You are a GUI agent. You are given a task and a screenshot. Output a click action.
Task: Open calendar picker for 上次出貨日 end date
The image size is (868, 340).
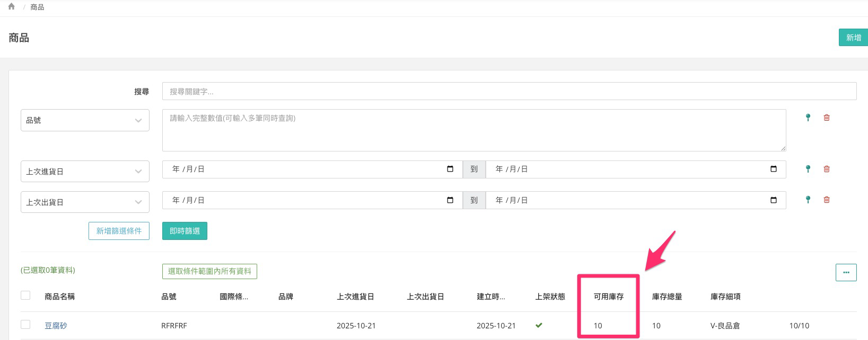773,200
